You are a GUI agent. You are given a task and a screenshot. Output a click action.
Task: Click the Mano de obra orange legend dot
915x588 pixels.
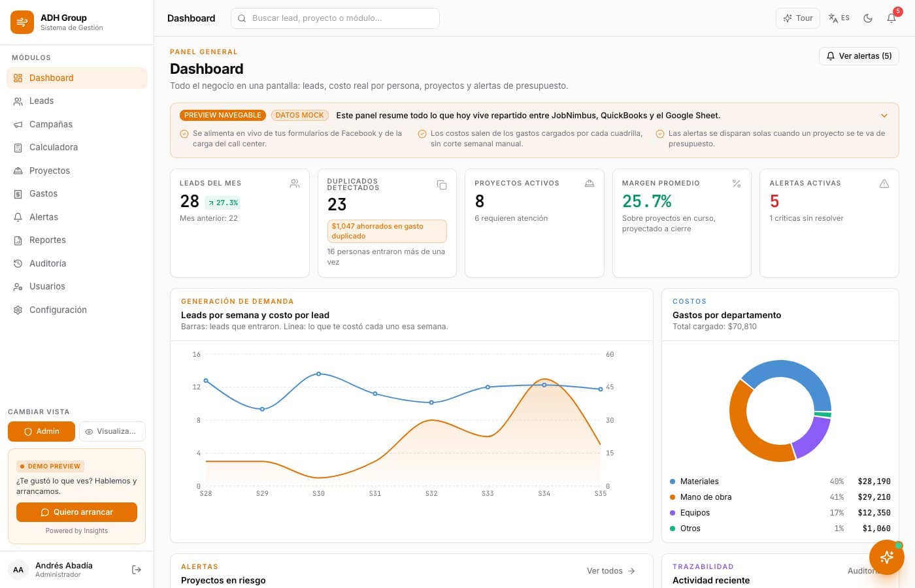pos(673,497)
